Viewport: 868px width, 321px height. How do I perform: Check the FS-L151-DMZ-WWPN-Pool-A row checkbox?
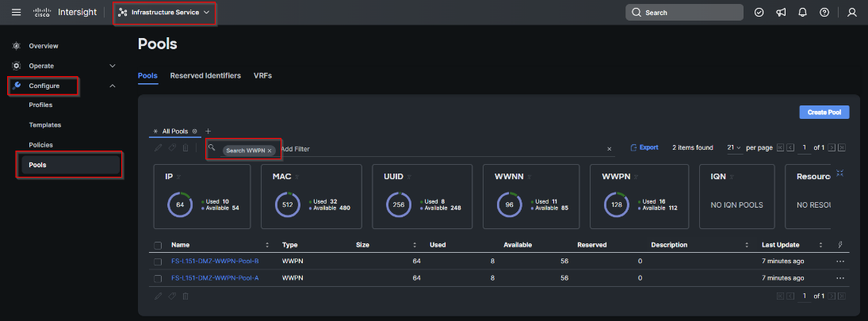158,278
